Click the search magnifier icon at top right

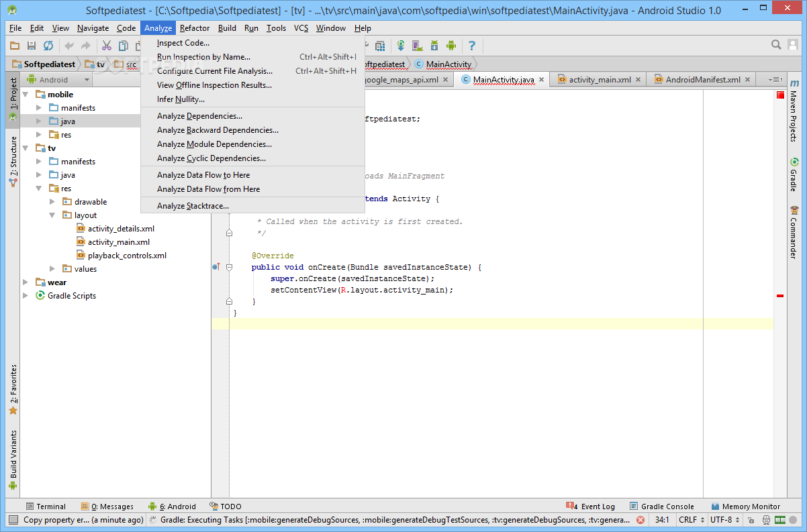[776, 45]
